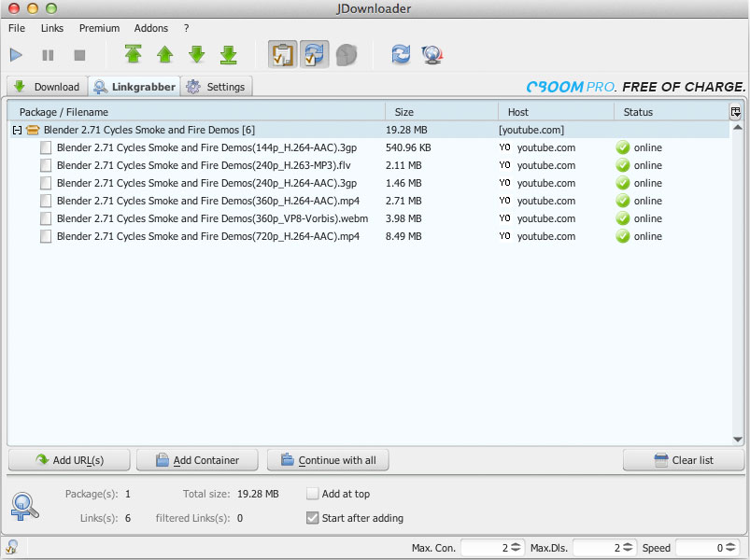750x560 pixels.
Task: Sort by Host column header
Action: point(556,112)
